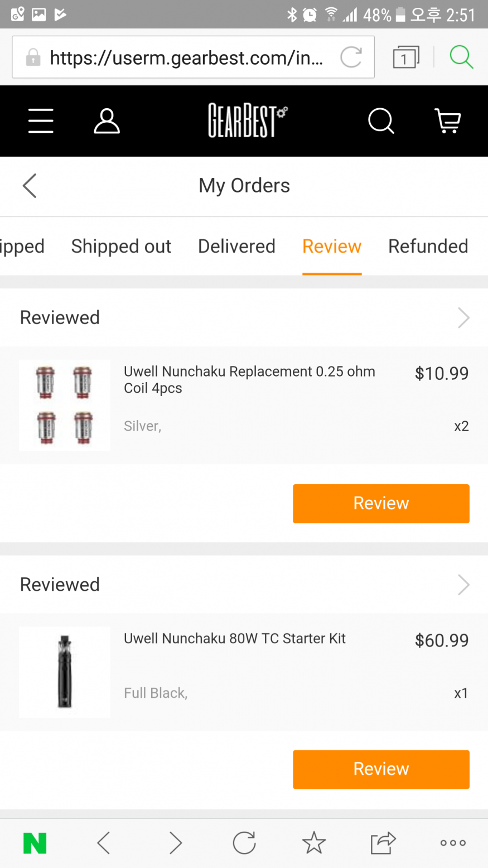
Task: Expand the second Reviewed order details
Action: coord(463,585)
